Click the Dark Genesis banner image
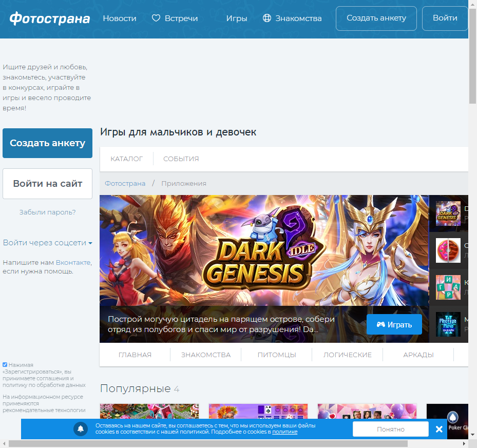 pyautogui.click(x=264, y=250)
